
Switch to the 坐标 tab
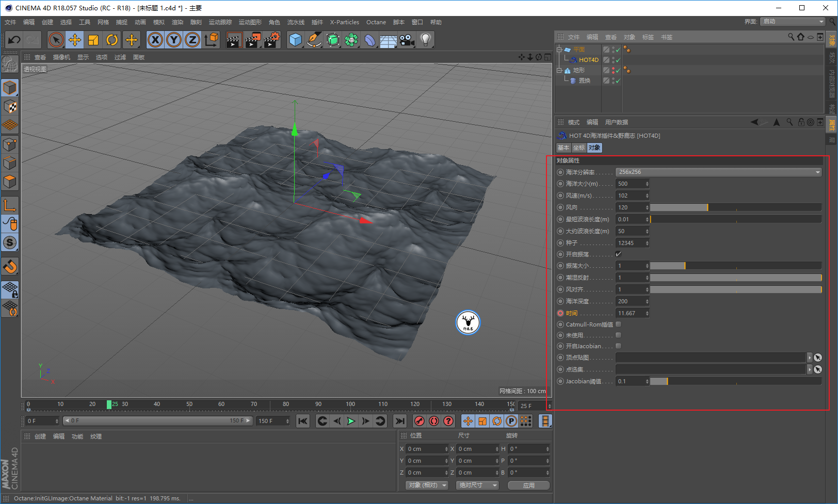tap(579, 148)
